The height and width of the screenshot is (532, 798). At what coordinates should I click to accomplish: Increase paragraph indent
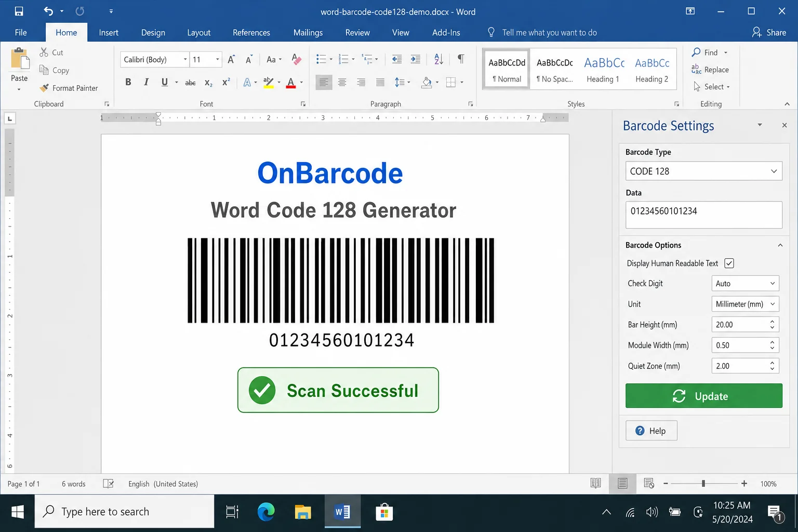click(x=416, y=59)
